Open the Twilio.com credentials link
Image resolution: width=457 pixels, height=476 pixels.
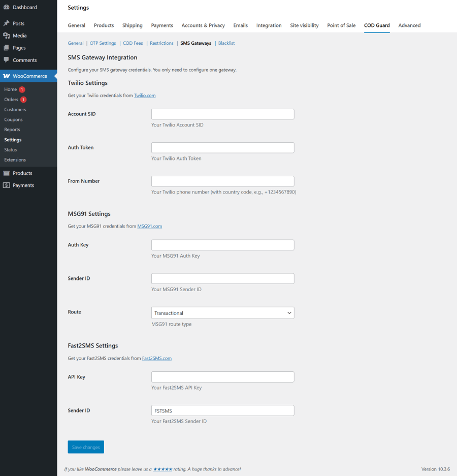click(x=145, y=95)
